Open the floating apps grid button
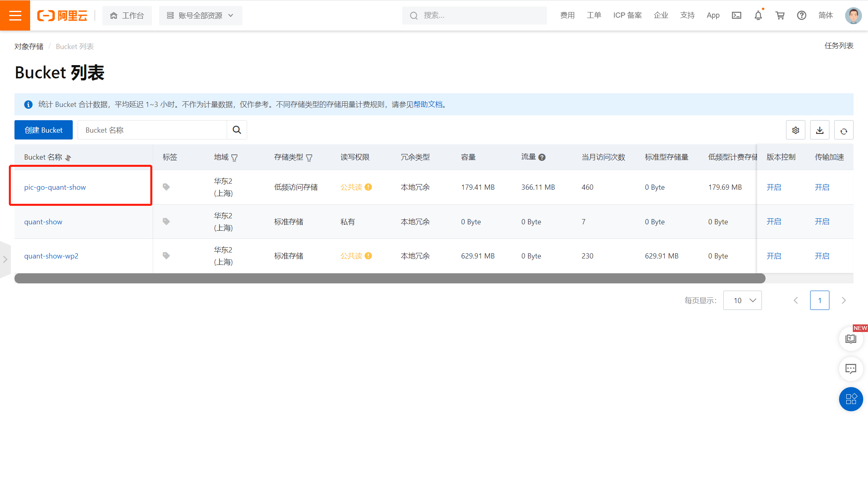The width and height of the screenshot is (868, 488). click(x=851, y=399)
